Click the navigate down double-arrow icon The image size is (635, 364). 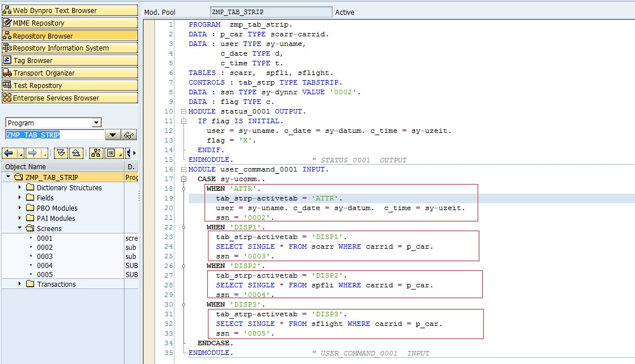(61, 153)
